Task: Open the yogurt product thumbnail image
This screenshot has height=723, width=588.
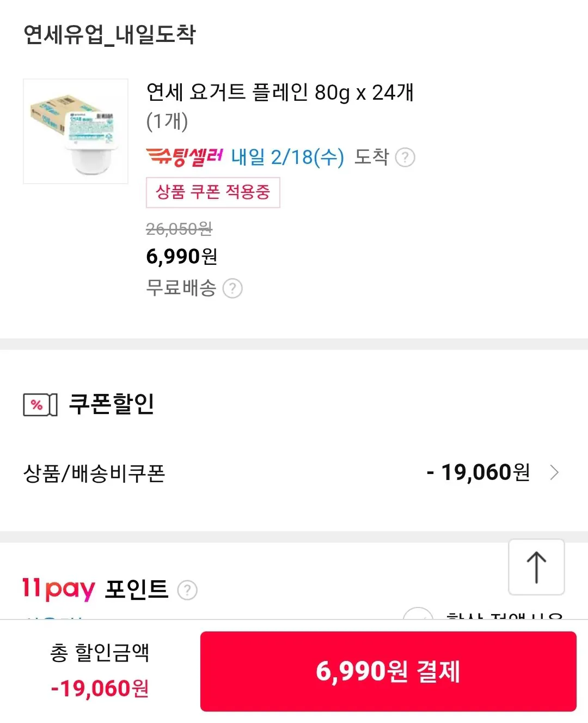Action: [76, 131]
